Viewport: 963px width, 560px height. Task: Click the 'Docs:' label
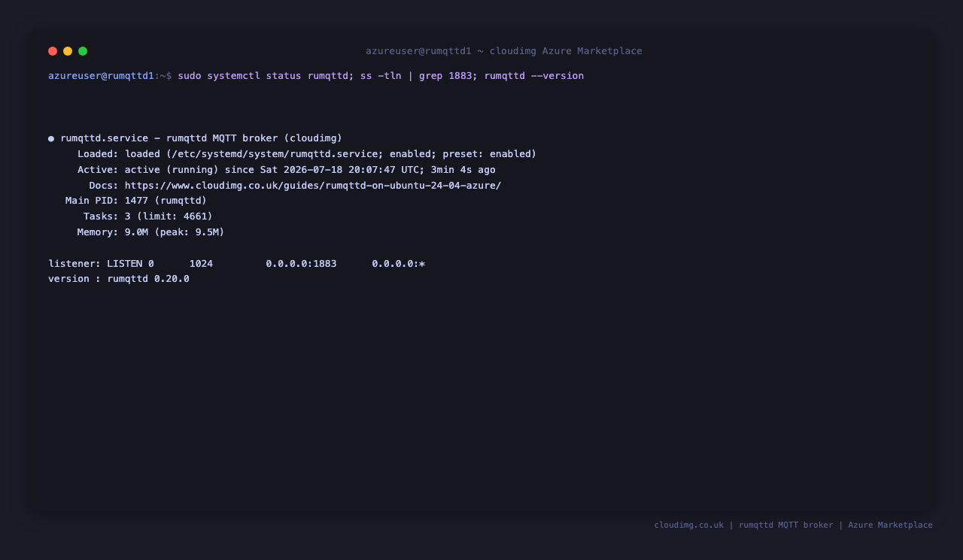pyautogui.click(x=104, y=186)
